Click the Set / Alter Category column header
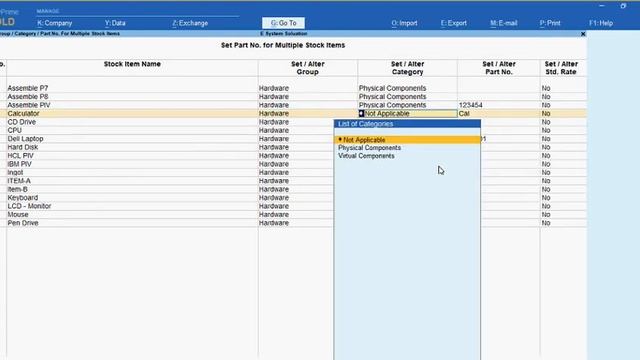The image size is (640, 360). (407, 68)
